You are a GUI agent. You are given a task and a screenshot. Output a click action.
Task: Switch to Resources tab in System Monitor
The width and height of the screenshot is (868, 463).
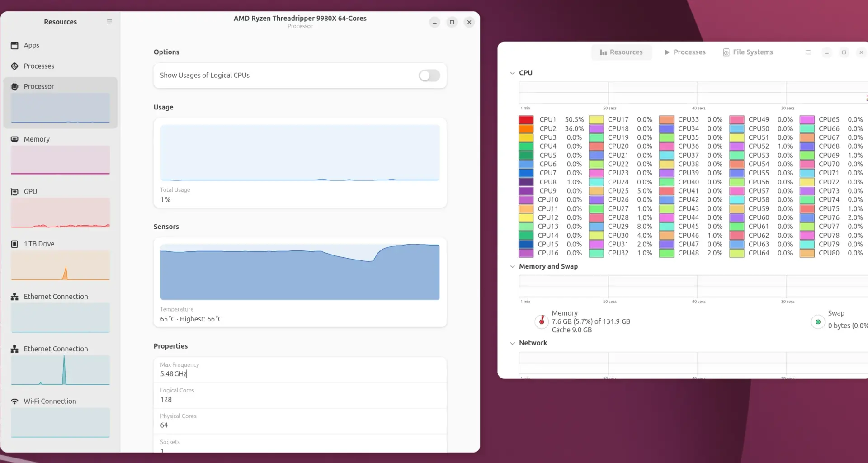(x=621, y=52)
